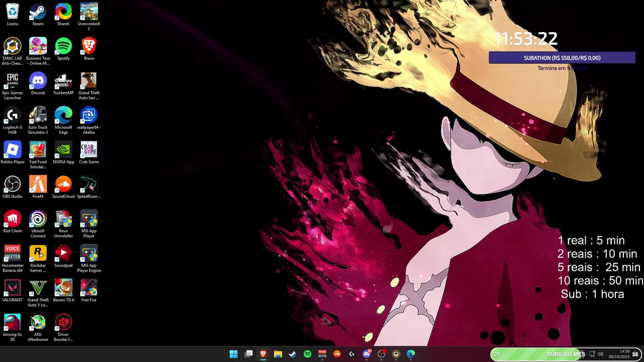Launch the Brave browser desktop shortcut
Image resolution: width=644 pixels, height=362 pixels.
[89, 49]
